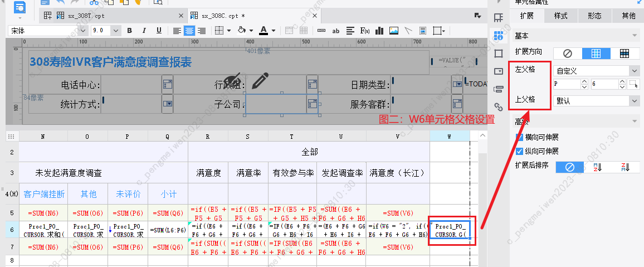This screenshot has width=644, height=267.
Task: Open 上父格 dropdown showing 默认
Action: point(596,101)
